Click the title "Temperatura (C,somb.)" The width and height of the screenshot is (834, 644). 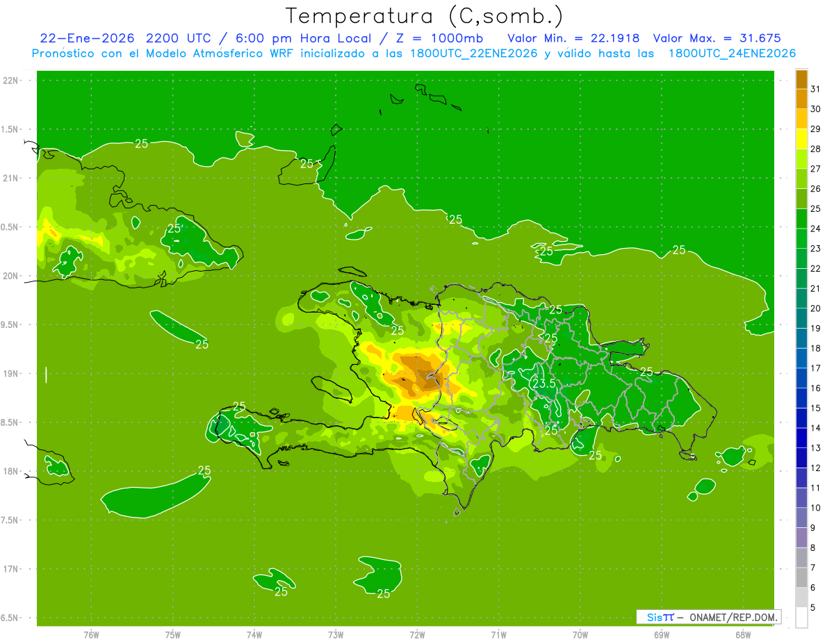[425, 17]
